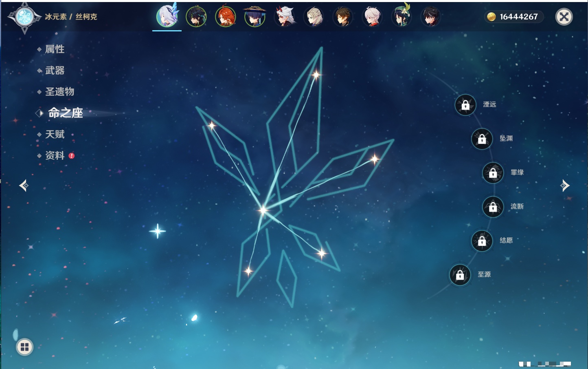Click the gold Mora coin icon

tap(491, 17)
